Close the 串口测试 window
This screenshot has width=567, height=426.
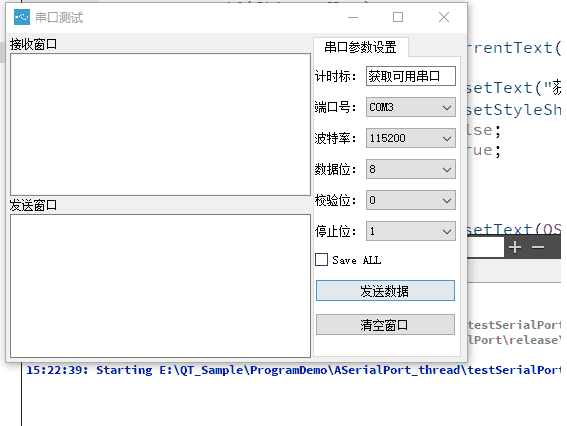click(444, 17)
